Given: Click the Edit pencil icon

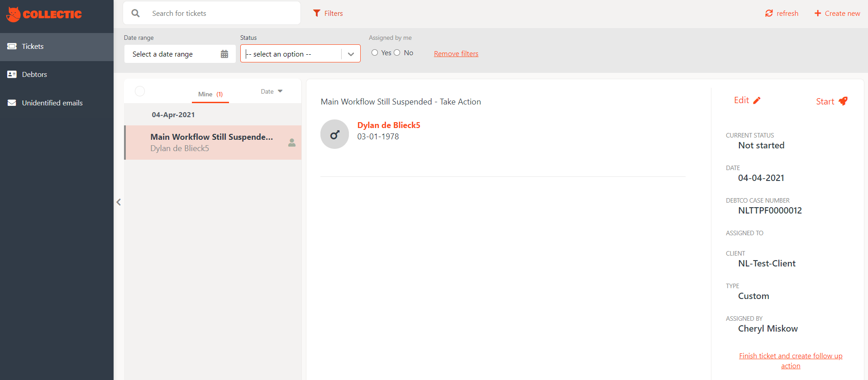Looking at the screenshot, I should pyautogui.click(x=757, y=100).
